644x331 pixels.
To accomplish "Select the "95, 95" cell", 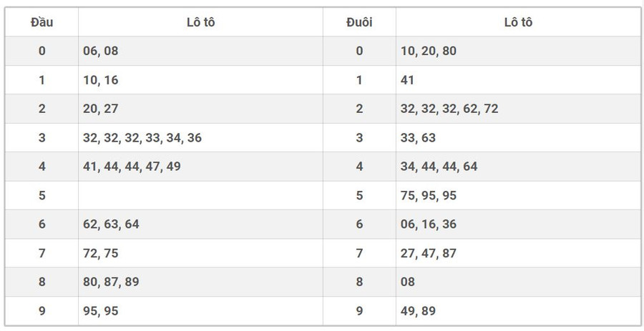I will pos(101,311).
